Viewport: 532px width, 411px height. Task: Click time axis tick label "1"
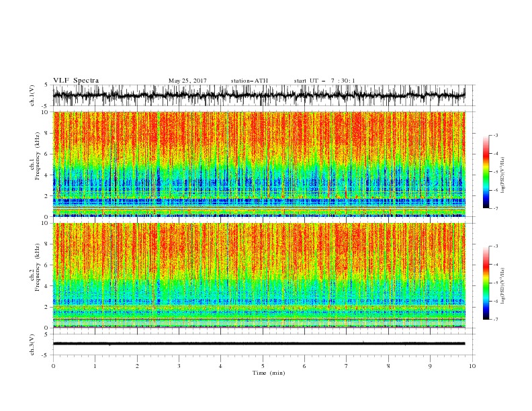click(x=95, y=366)
